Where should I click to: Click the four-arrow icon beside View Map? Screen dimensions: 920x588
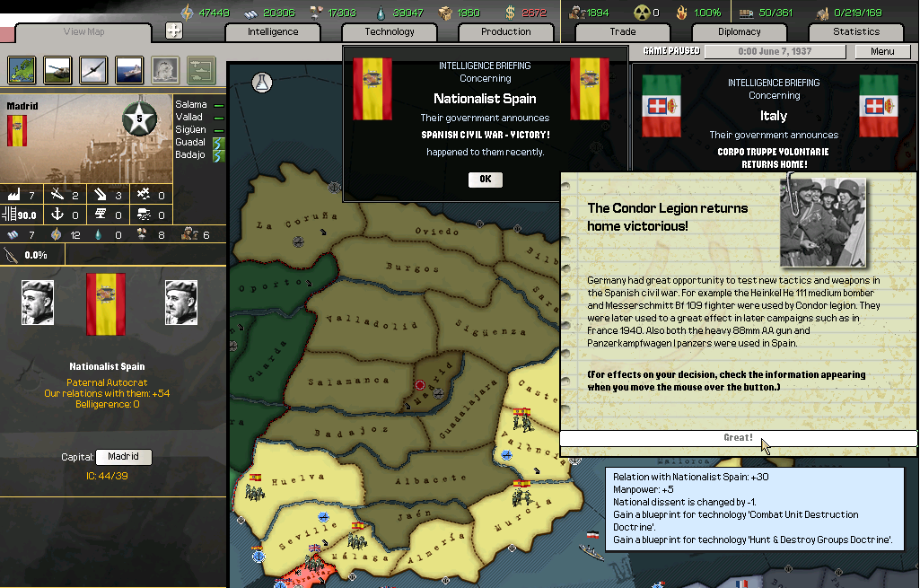click(x=174, y=31)
